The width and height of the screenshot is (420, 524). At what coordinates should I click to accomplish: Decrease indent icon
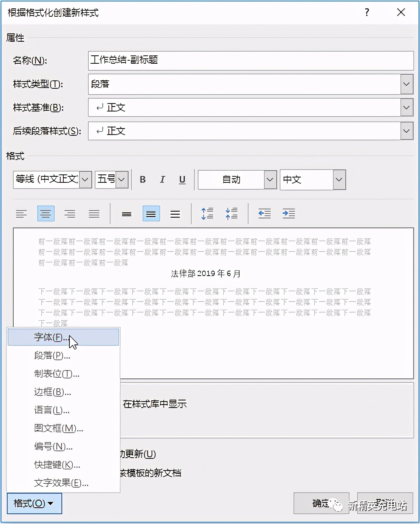click(x=265, y=214)
